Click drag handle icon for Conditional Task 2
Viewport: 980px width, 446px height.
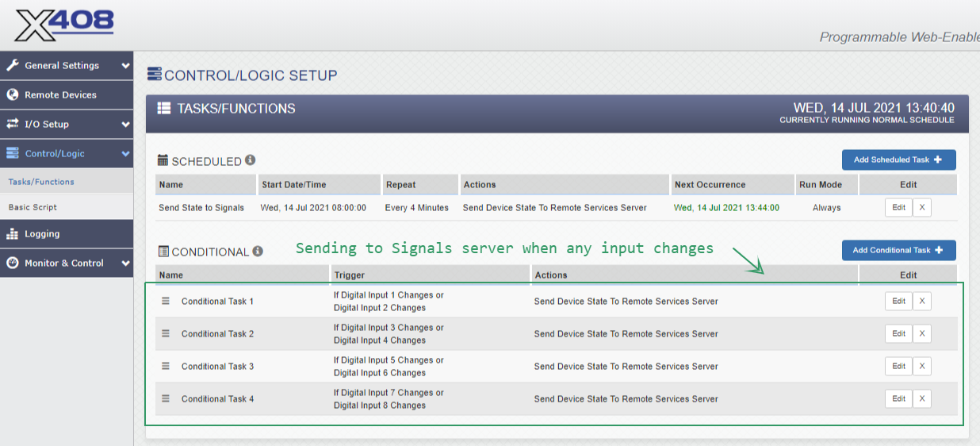(166, 333)
